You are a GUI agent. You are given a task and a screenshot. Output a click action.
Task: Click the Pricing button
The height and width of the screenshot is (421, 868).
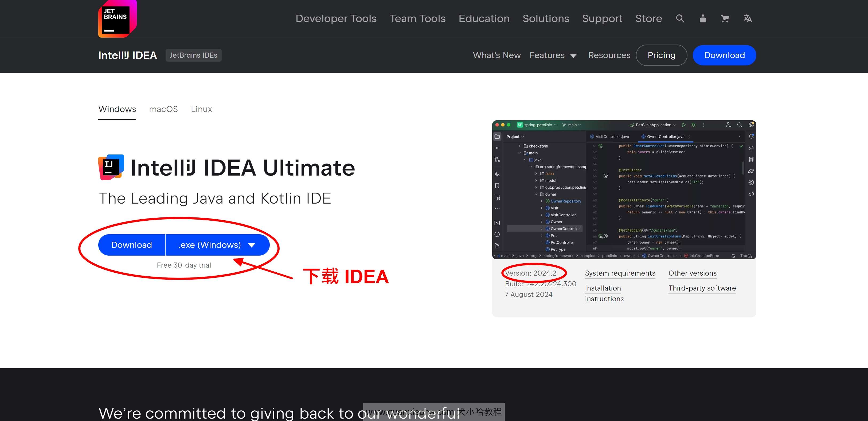pyautogui.click(x=662, y=55)
